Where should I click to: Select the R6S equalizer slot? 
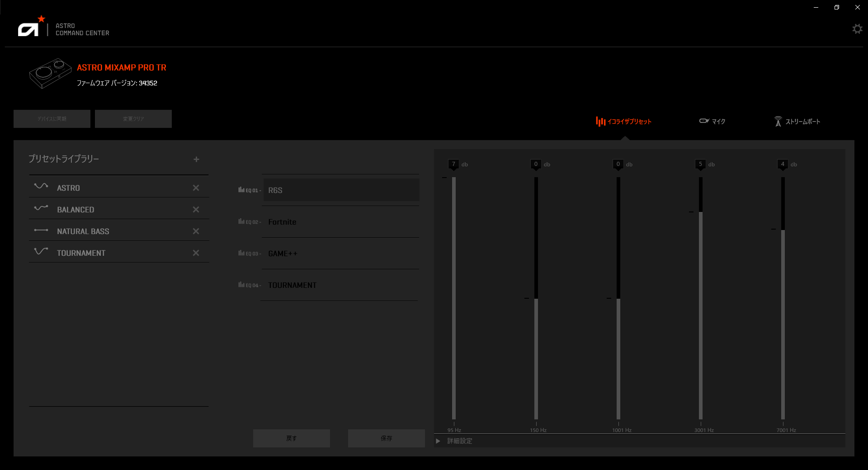341,190
